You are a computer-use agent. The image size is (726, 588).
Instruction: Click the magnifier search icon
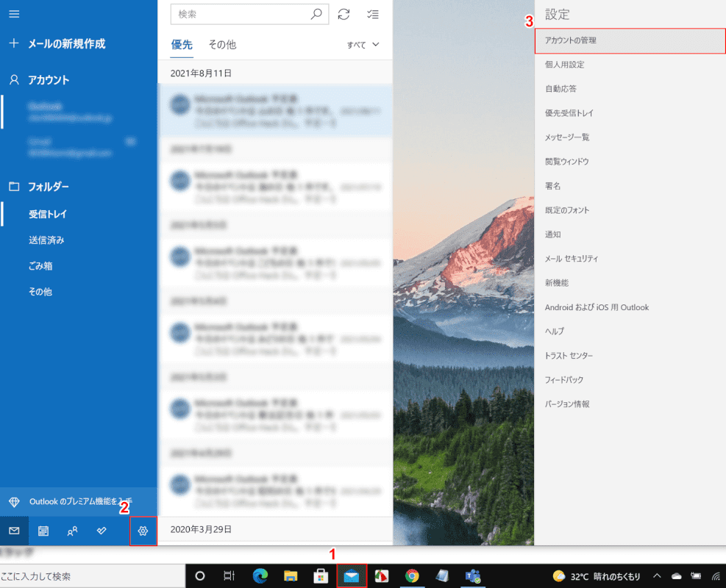coord(316,15)
